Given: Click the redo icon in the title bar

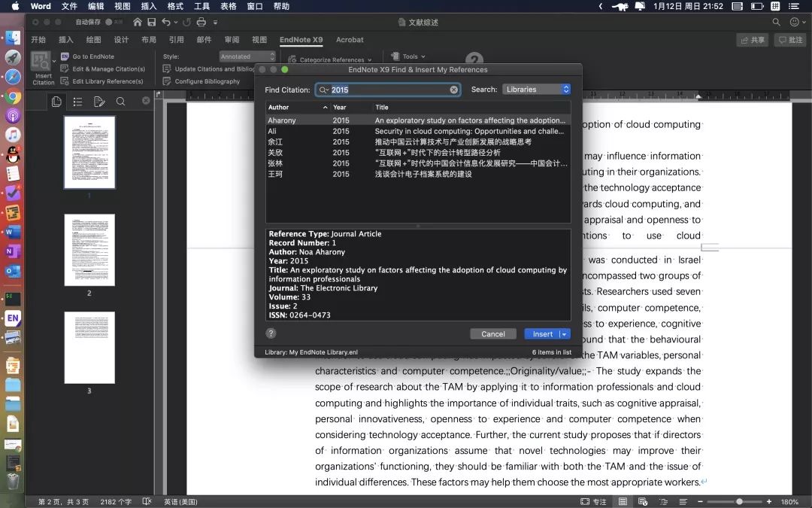Looking at the screenshot, I should [x=187, y=22].
